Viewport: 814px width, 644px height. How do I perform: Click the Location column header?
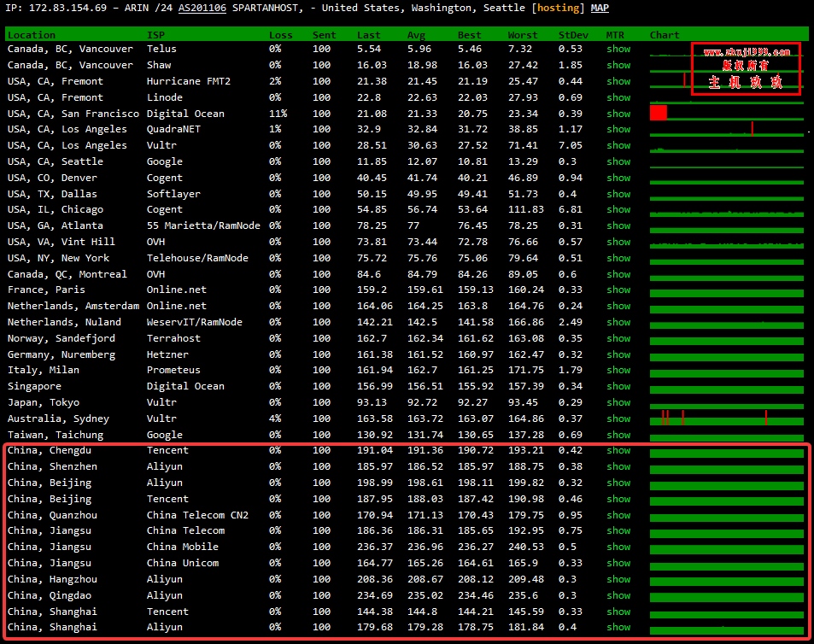32,35
